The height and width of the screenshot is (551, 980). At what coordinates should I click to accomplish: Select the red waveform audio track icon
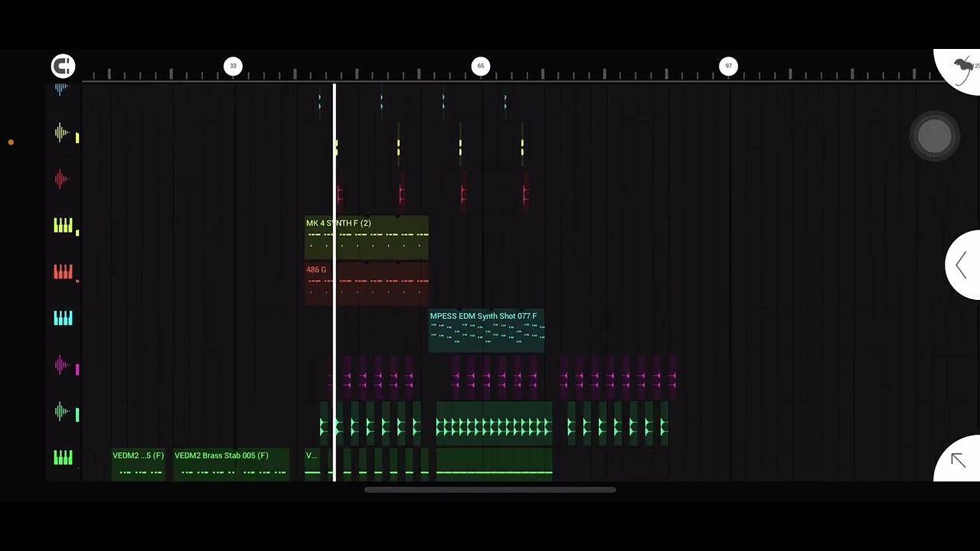point(62,179)
